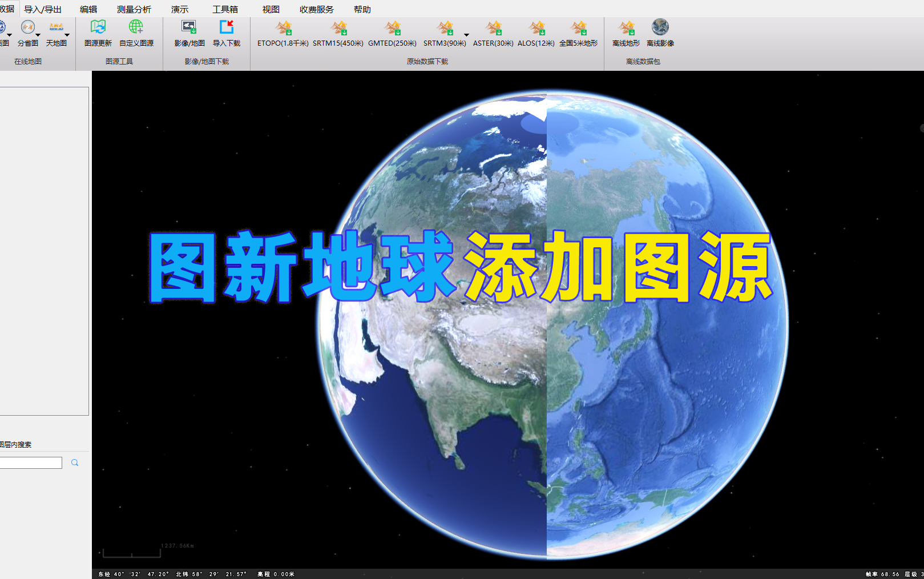Image resolution: width=924 pixels, height=579 pixels.
Task: Open the 演示 menu
Action: (180, 9)
